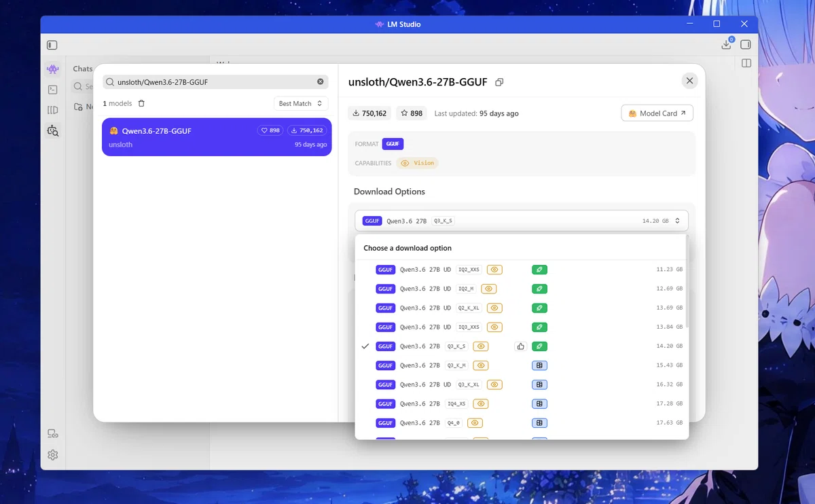
Task: Click the star 898 button in header
Action: coord(412,113)
